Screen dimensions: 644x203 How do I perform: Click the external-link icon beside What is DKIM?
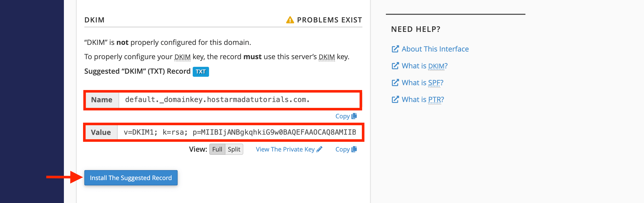[x=395, y=66]
